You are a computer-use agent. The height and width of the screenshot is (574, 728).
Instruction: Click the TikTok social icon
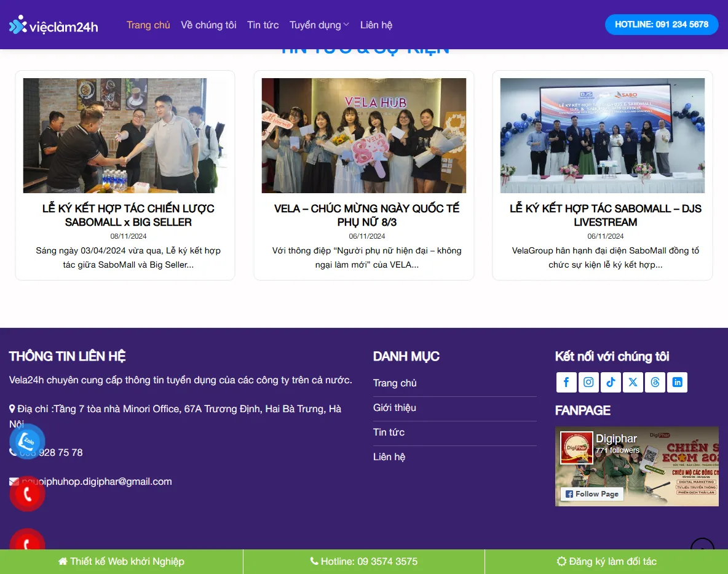click(x=611, y=382)
